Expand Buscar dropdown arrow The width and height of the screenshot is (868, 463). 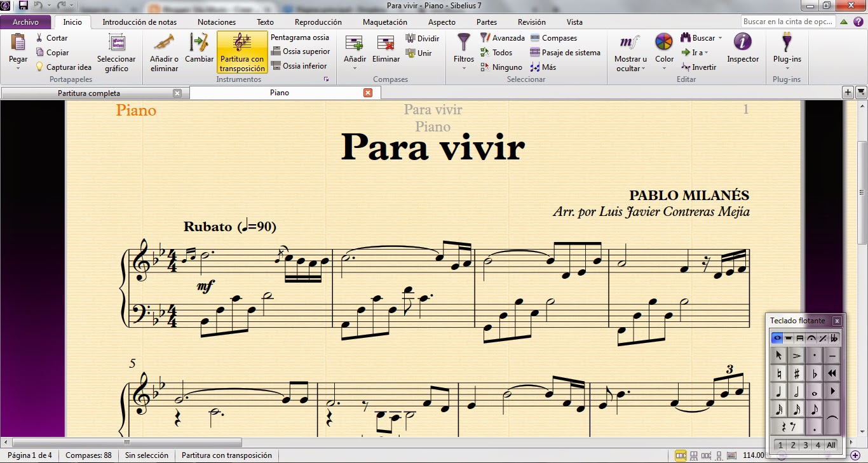(x=720, y=38)
